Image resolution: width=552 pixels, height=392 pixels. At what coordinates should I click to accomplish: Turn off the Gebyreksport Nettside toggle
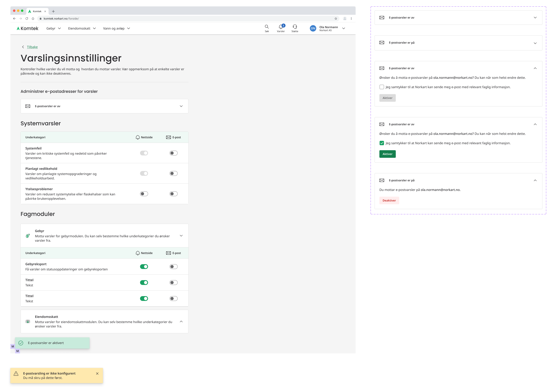[144, 266]
